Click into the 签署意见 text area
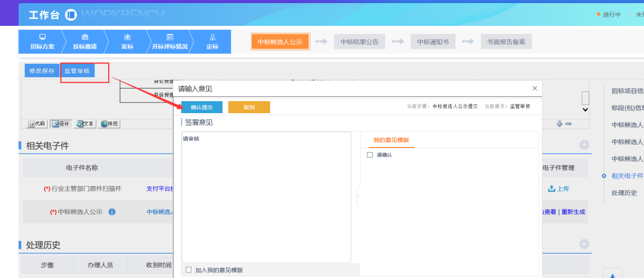Screen dimensions: 644x278 tap(266, 197)
